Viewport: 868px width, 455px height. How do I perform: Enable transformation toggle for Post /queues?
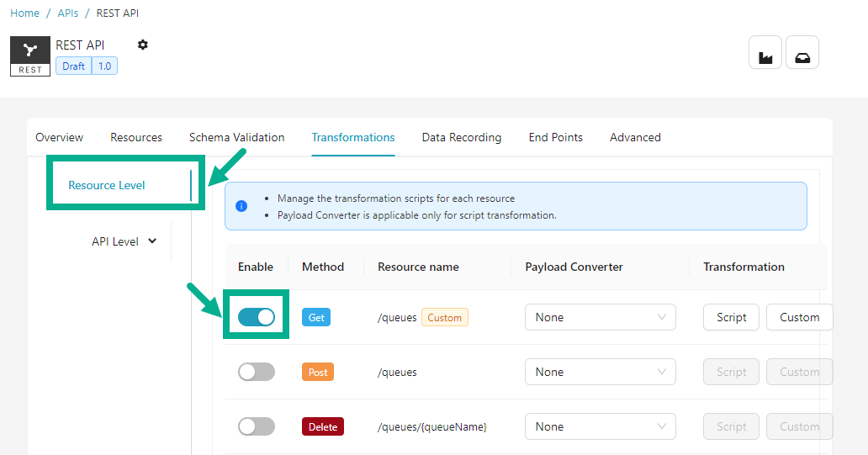coord(256,372)
